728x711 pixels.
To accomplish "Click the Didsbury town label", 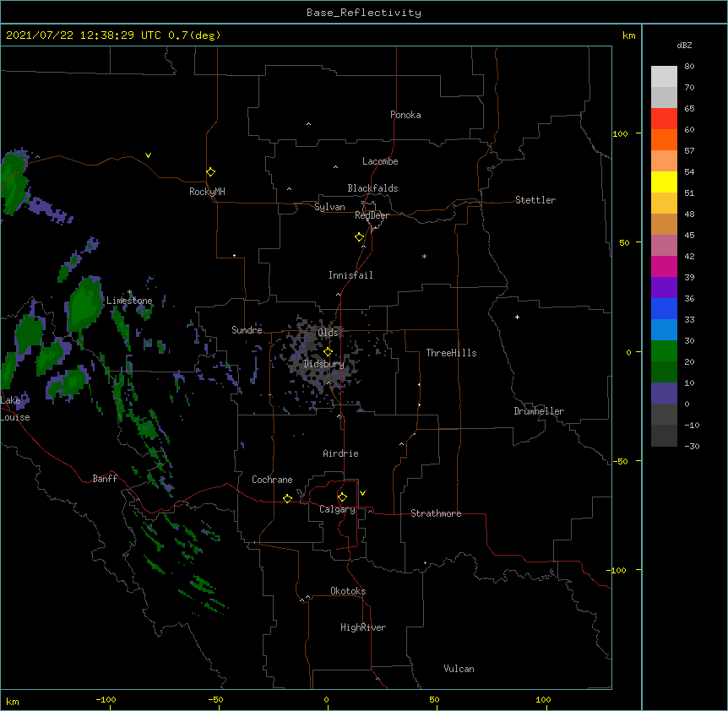I will click(324, 364).
